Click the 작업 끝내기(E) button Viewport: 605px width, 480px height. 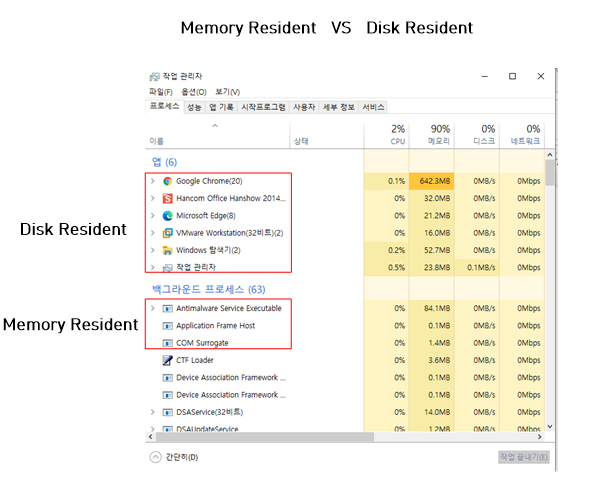click(524, 457)
